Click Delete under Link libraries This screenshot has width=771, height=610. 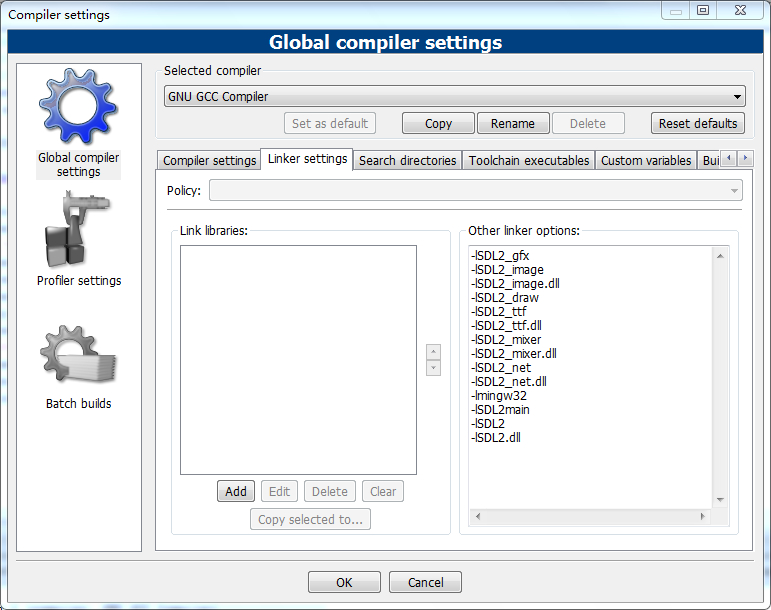[x=329, y=491]
